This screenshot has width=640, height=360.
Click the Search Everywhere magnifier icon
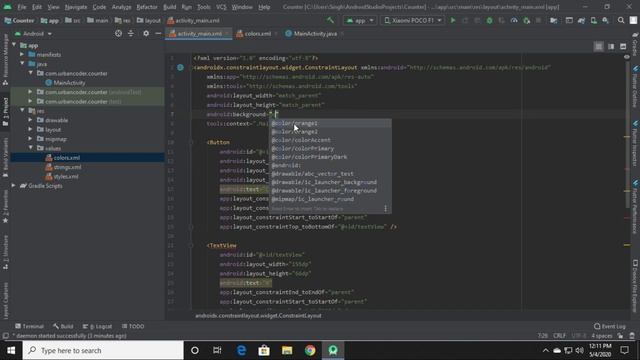point(621,20)
